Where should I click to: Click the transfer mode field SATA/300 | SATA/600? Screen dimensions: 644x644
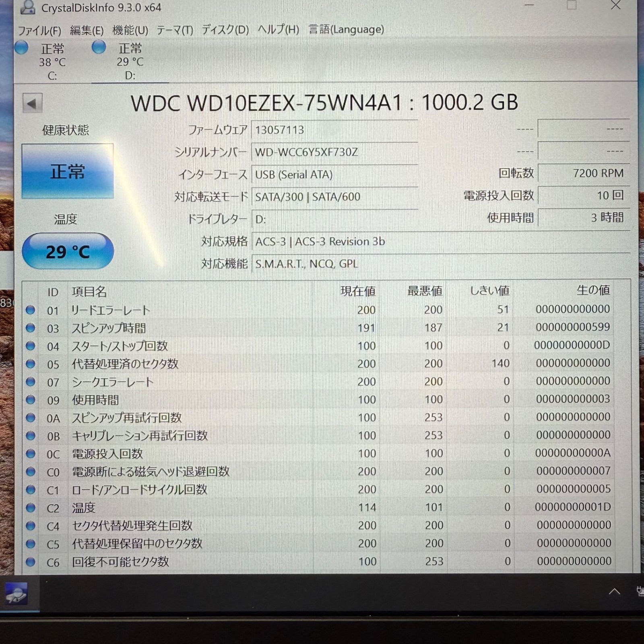pos(334,197)
